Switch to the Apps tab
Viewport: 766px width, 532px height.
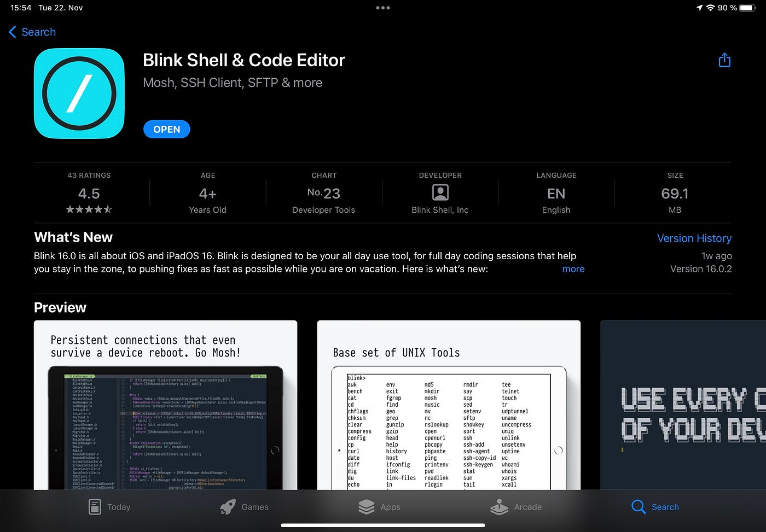coord(379,507)
